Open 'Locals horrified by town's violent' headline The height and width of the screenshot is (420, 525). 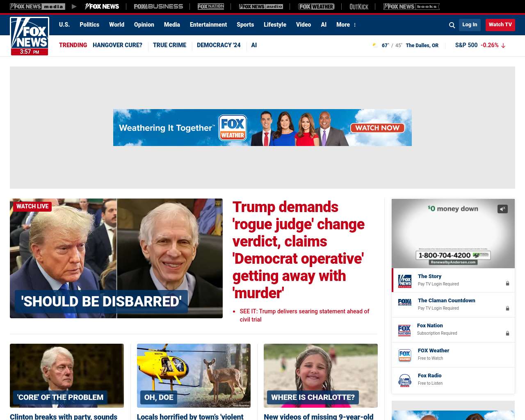[190, 417]
